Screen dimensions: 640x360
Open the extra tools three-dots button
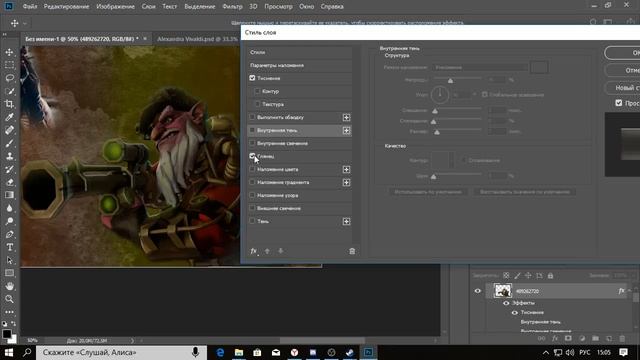click(9, 312)
